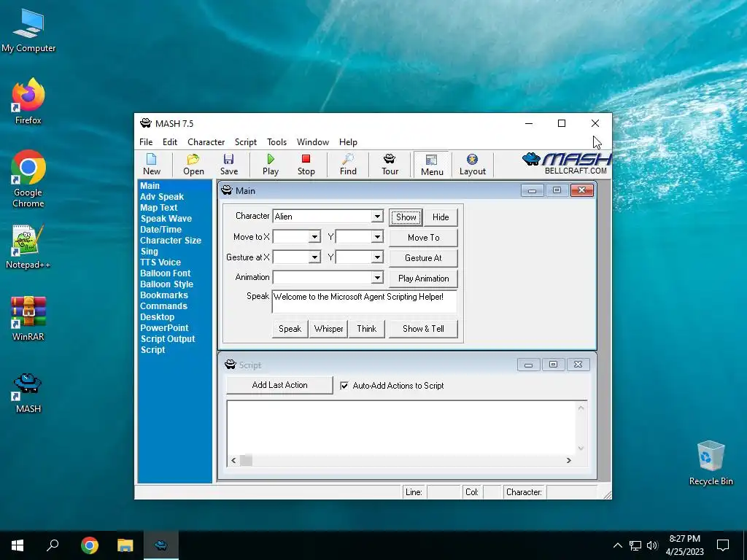Click the Gesture At button
747x560 pixels.
click(x=424, y=258)
